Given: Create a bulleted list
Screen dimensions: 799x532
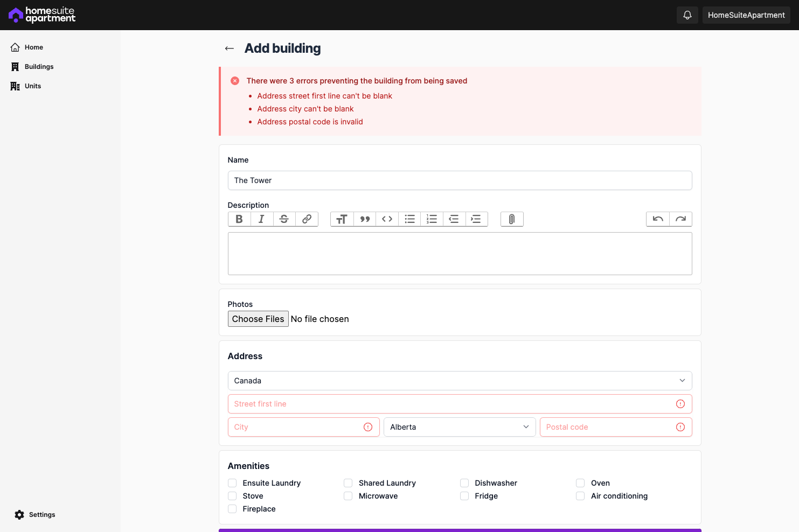Looking at the screenshot, I should tap(409, 219).
